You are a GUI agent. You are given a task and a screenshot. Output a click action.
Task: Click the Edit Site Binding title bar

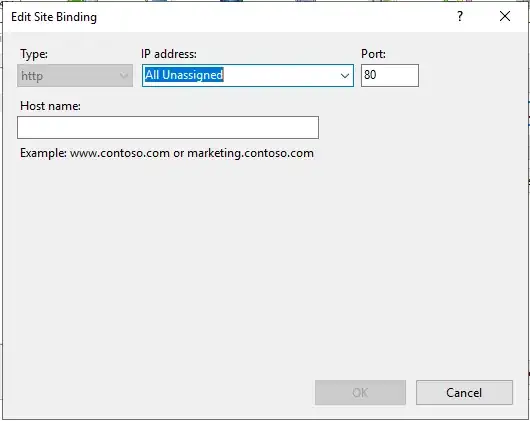click(x=54, y=17)
